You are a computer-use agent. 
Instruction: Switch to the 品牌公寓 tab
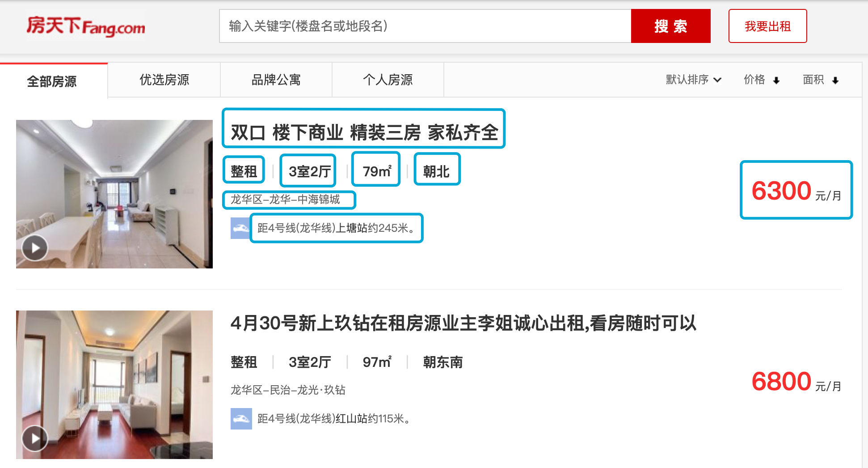(x=276, y=80)
